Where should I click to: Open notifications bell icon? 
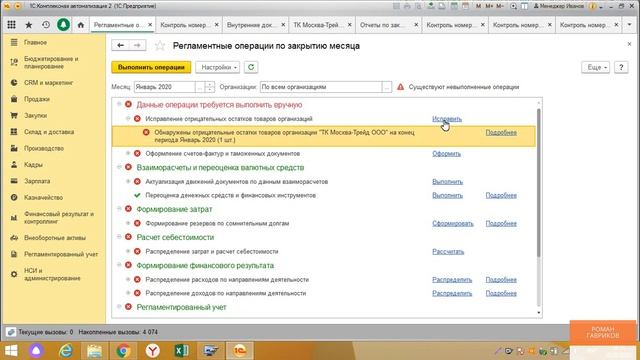click(63, 25)
